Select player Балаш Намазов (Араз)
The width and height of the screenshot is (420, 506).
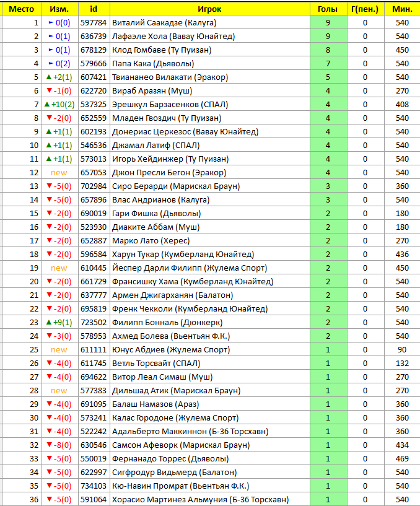[155, 404]
